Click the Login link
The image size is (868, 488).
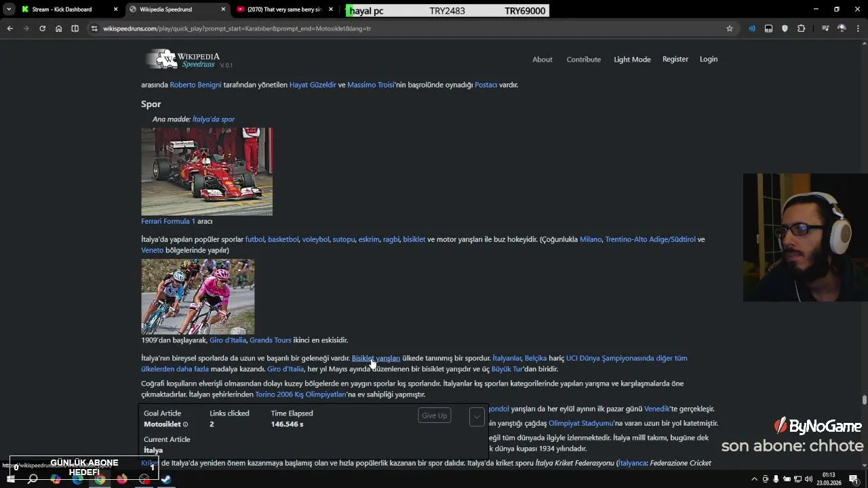click(x=709, y=59)
